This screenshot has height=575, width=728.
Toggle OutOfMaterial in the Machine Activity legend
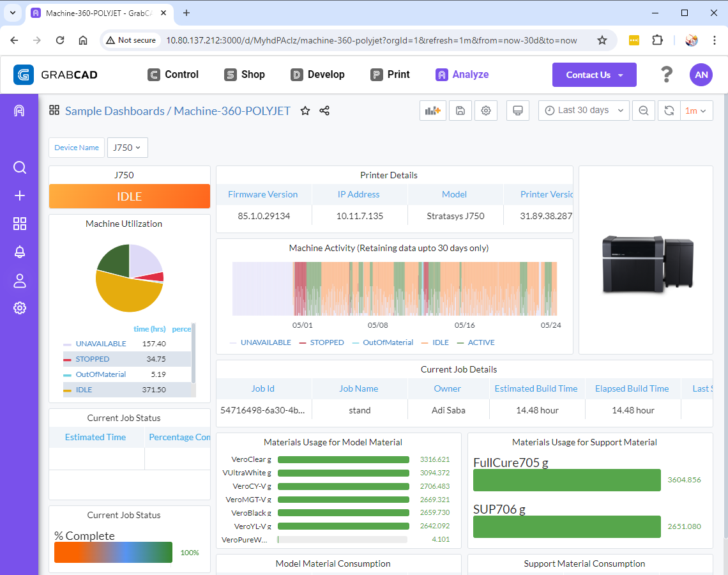tap(388, 342)
